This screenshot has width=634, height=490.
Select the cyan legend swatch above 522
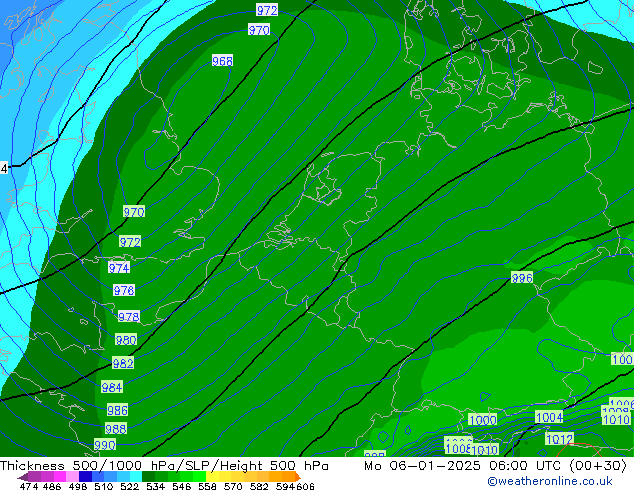[136, 477]
